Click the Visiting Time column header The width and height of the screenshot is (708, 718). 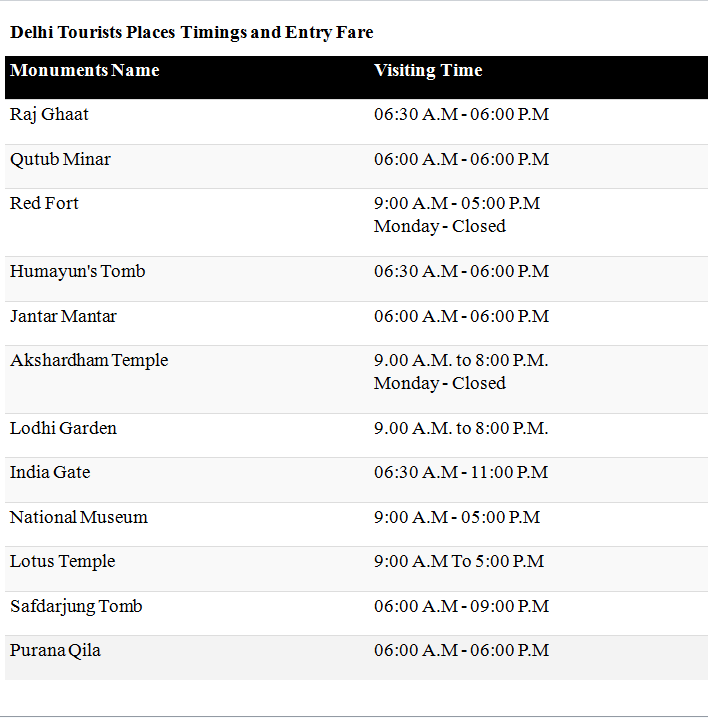click(x=428, y=71)
